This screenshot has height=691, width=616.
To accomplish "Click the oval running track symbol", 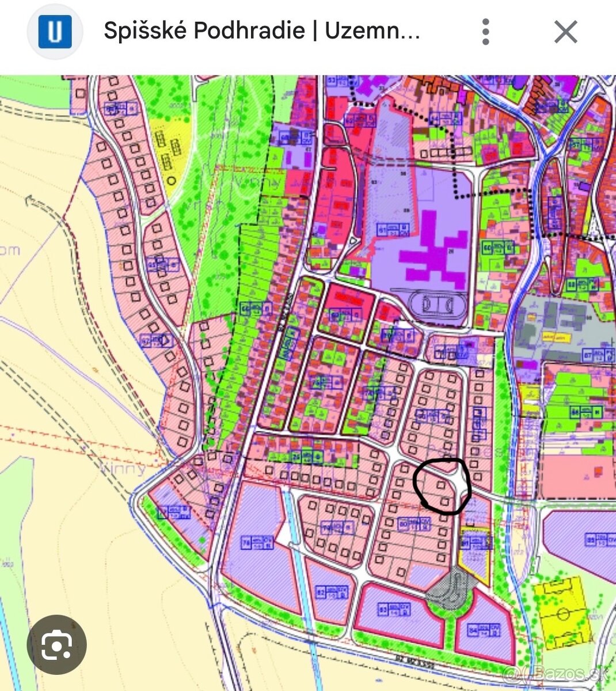I will tap(438, 303).
